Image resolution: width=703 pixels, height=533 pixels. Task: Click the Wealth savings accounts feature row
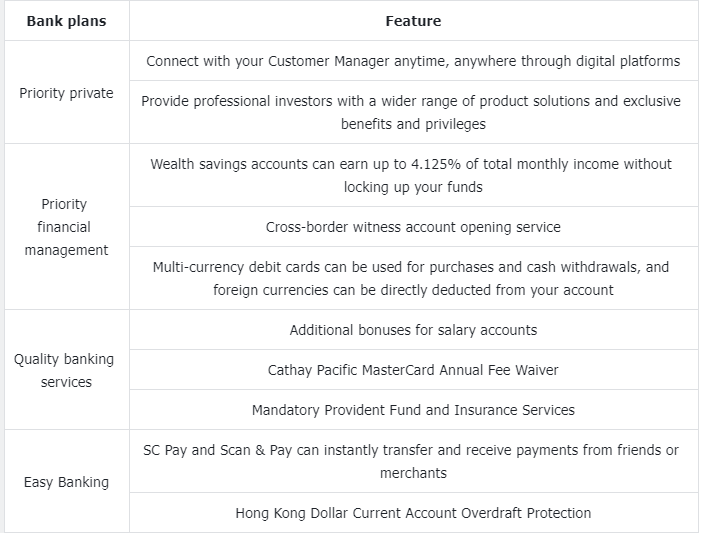click(x=413, y=175)
